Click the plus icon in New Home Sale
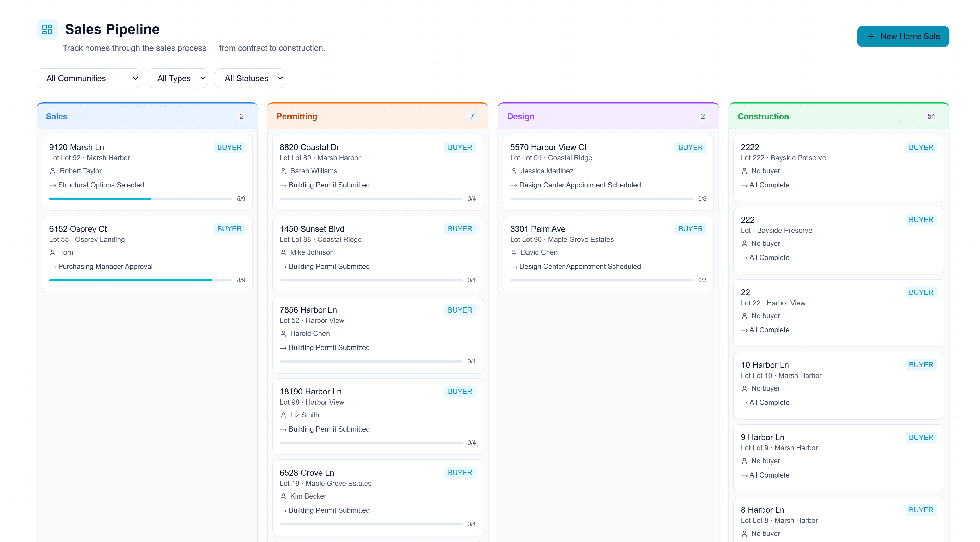Screen dimensions: 980x542 (x=871, y=37)
